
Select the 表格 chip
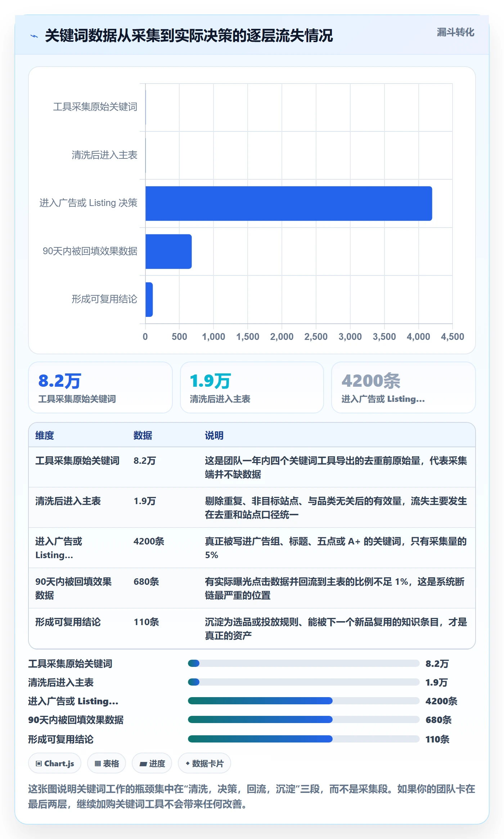tap(107, 763)
